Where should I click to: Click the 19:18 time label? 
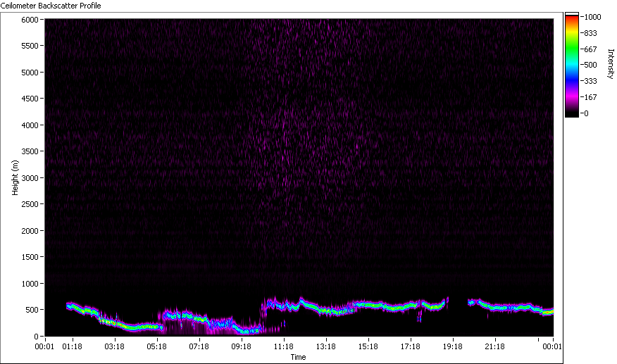pyautogui.click(x=453, y=346)
